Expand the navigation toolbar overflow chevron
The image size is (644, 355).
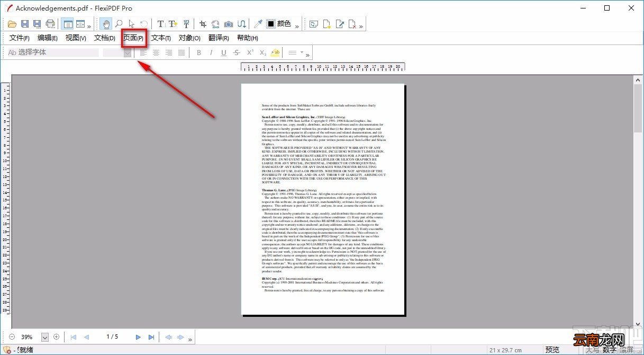[191, 339]
